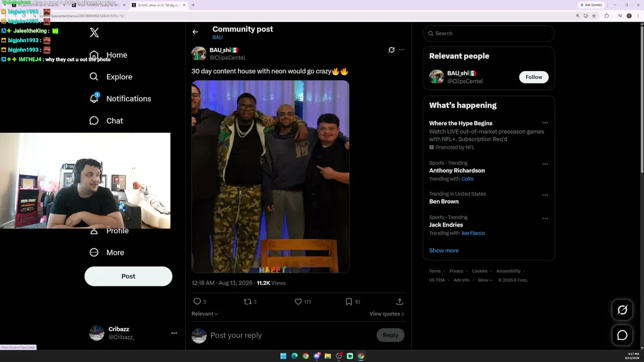Bookmark this page with the star icon
644x362 pixels.
pos(594,16)
